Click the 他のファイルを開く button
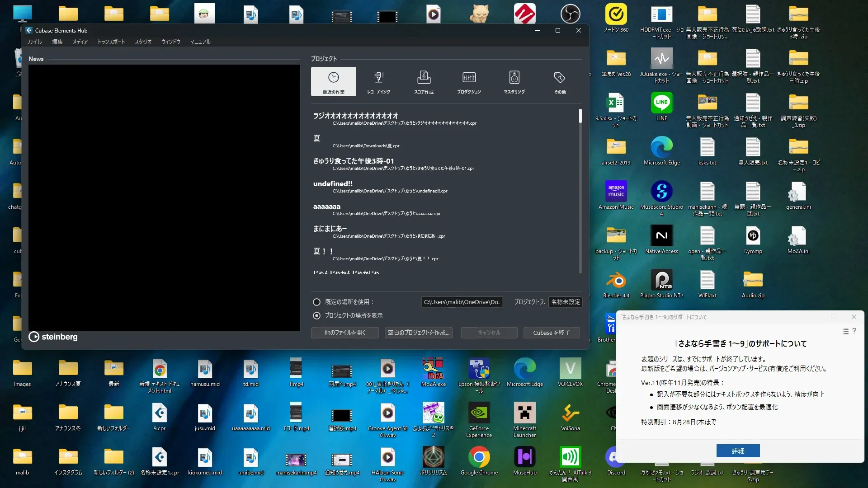868x488 pixels. coord(345,333)
